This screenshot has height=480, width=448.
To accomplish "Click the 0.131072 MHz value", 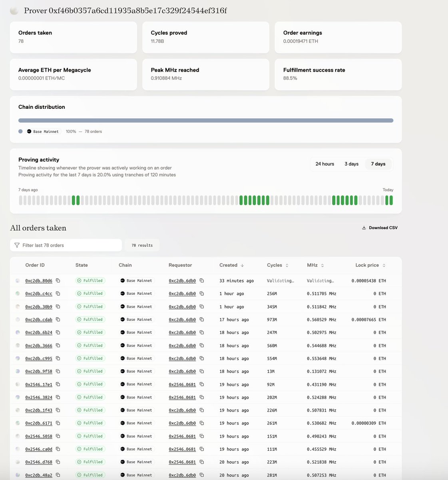I will 321,371.
